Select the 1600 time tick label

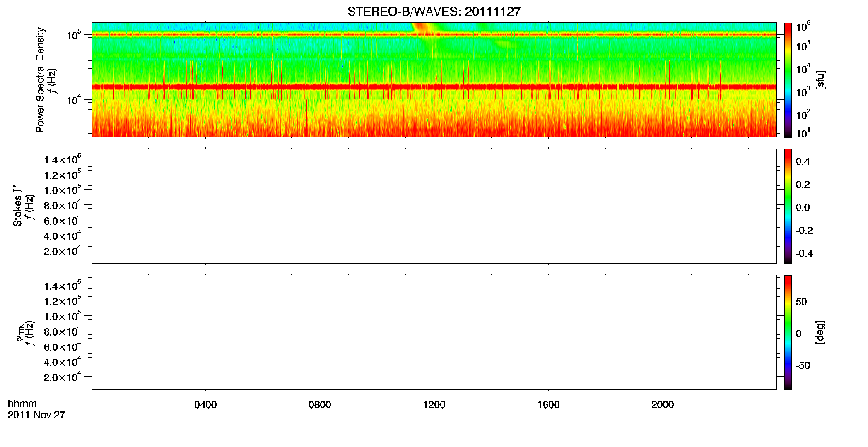[x=548, y=405]
